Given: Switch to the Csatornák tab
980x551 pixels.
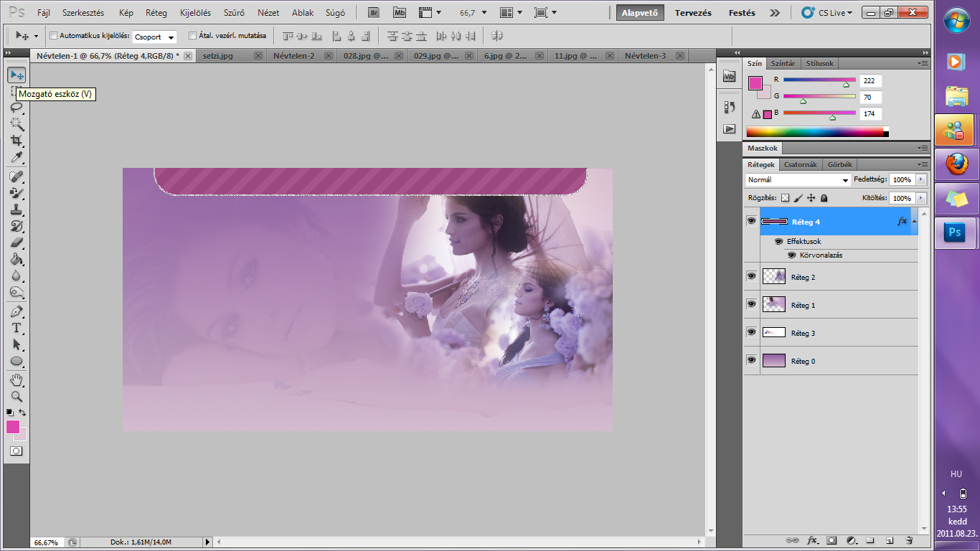Looking at the screenshot, I should click(x=800, y=164).
